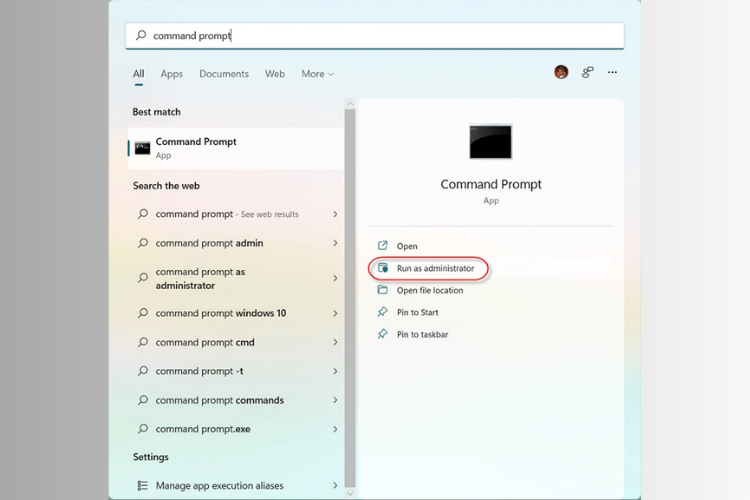Click Pin to taskbar
Viewport: 750px width, 500px height.
coord(422,334)
